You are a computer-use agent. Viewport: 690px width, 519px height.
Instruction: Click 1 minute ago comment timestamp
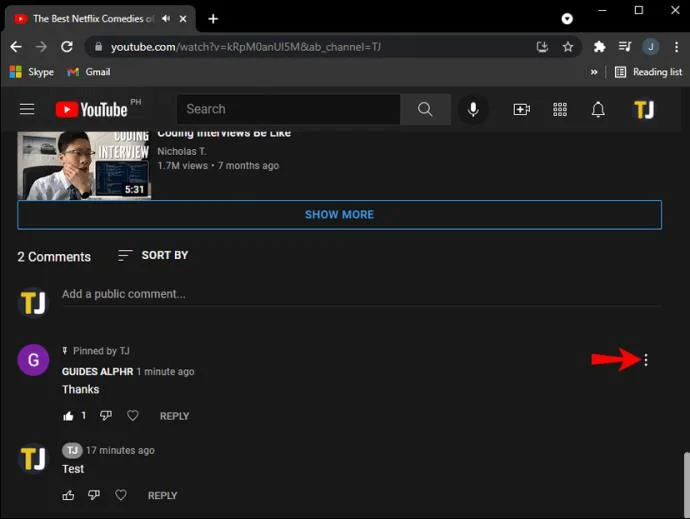click(165, 372)
